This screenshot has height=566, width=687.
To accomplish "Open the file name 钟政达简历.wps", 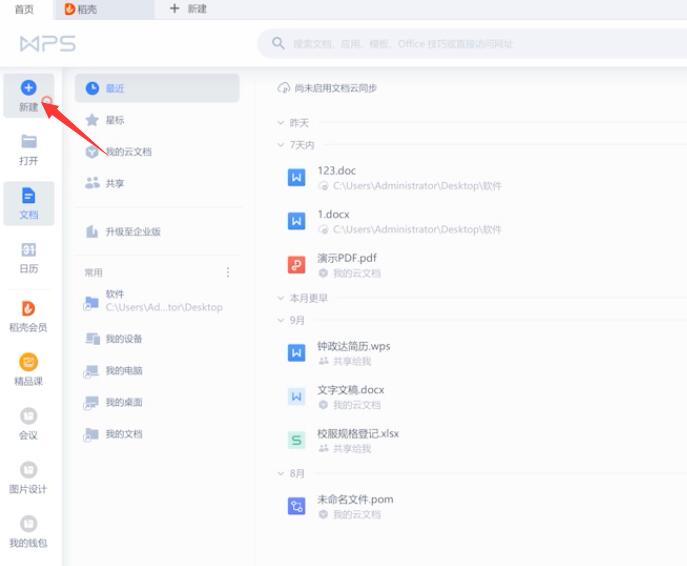I will click(354, 346).
